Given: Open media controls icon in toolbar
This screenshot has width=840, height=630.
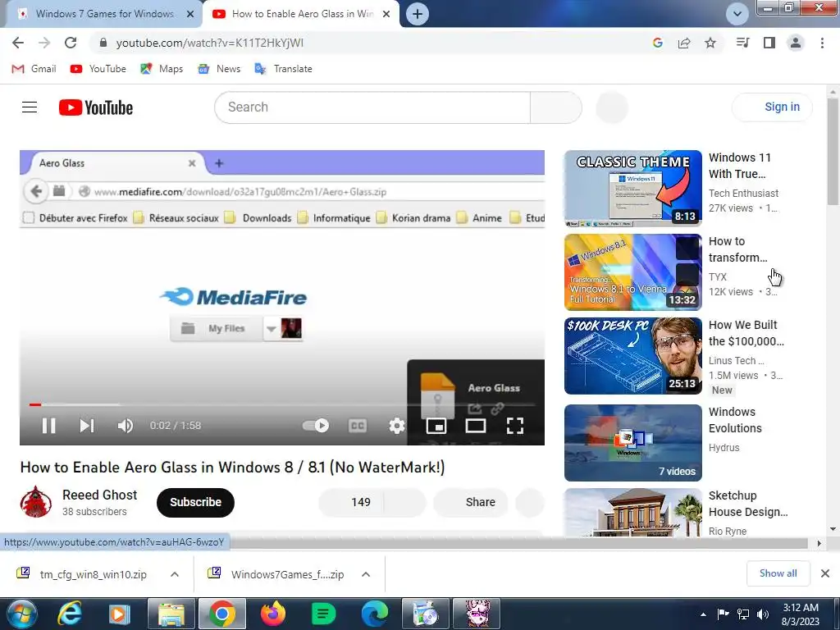Looking at the screenshot, I should (x=742, y=43).
